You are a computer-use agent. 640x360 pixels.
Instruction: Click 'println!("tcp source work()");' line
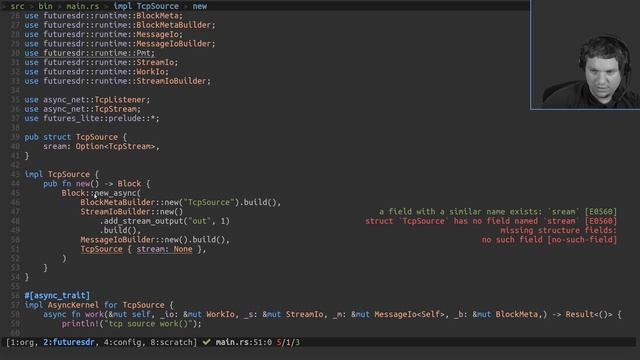pos(132,324)
